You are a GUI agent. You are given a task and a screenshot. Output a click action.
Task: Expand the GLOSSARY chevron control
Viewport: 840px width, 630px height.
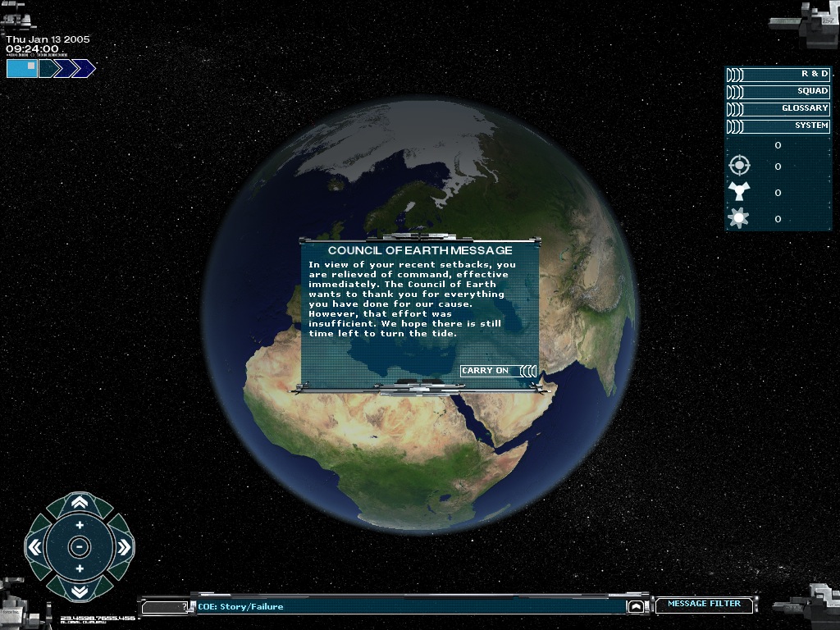point(736,108)
